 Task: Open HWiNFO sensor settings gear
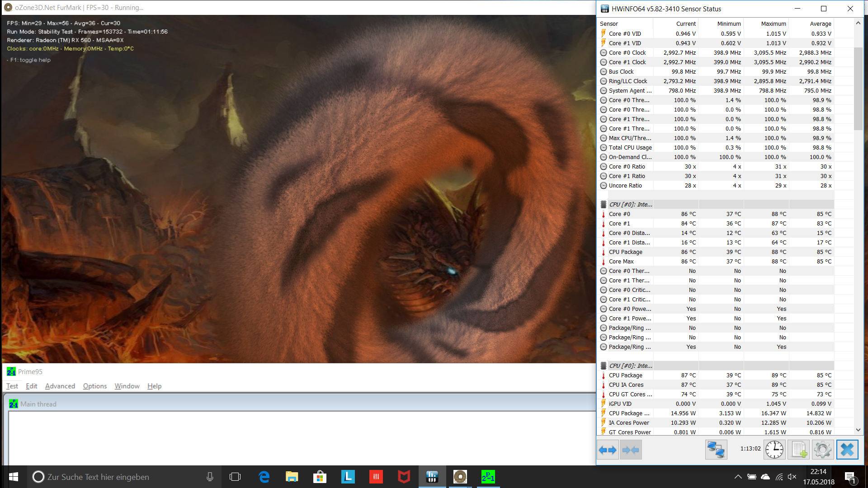[823, 450]
